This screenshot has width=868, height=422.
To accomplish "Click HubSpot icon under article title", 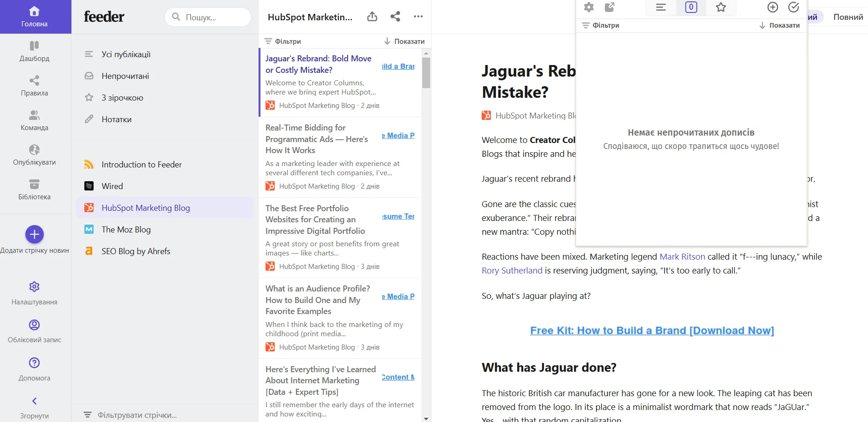I will click(486, 115).
